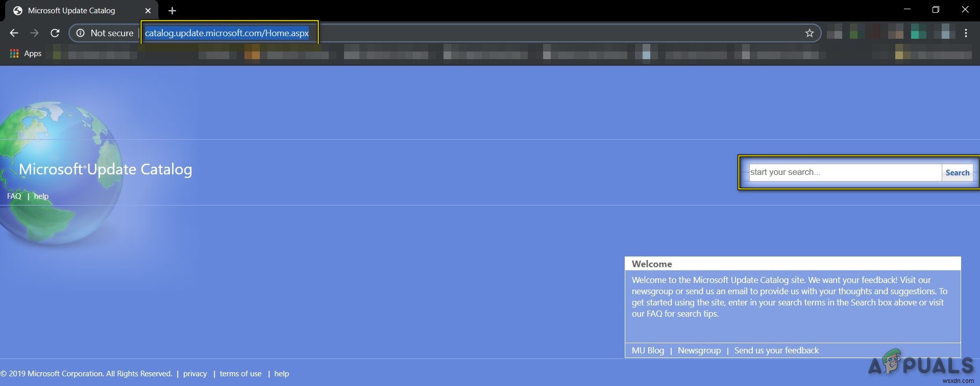Close the browser window
Screen dimensions: 980x386
point(965,10)
